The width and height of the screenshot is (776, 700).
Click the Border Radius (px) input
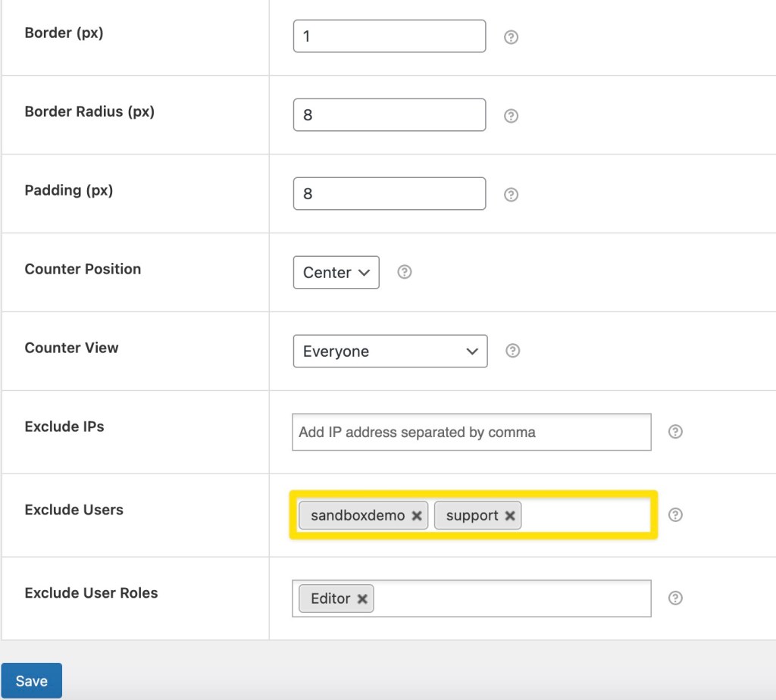pos(390,114)
